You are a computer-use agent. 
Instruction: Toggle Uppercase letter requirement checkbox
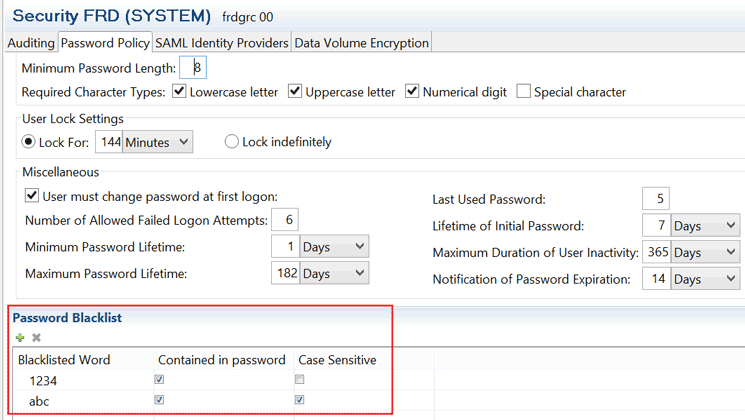coord(295,92)
